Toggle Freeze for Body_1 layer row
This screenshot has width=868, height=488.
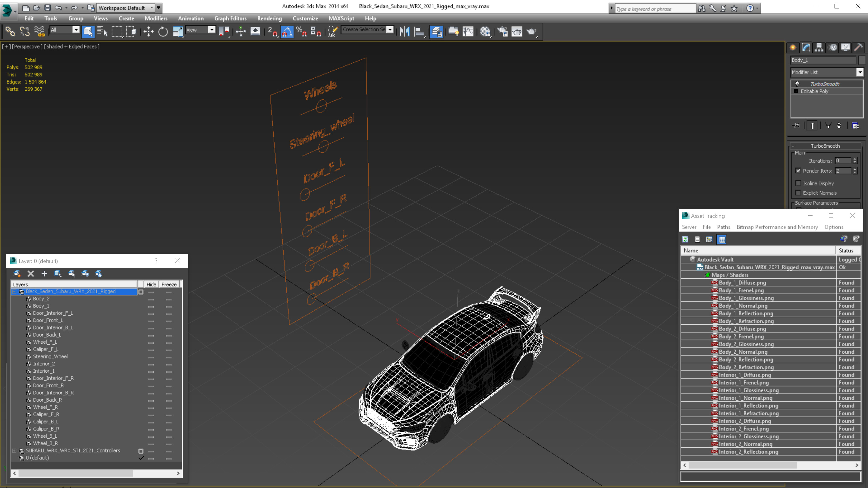point(169,306)
